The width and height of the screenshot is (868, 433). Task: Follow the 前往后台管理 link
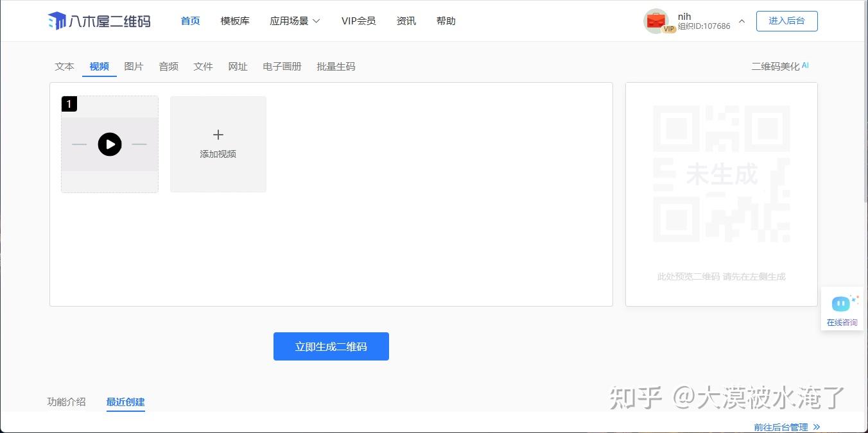pos(781,427)
